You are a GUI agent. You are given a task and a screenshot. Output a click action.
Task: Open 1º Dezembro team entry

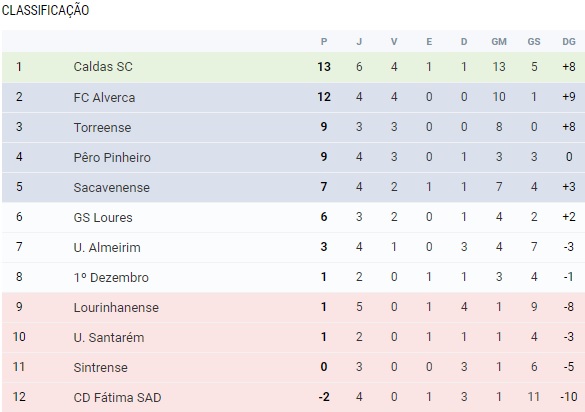[x=111, y=277]
